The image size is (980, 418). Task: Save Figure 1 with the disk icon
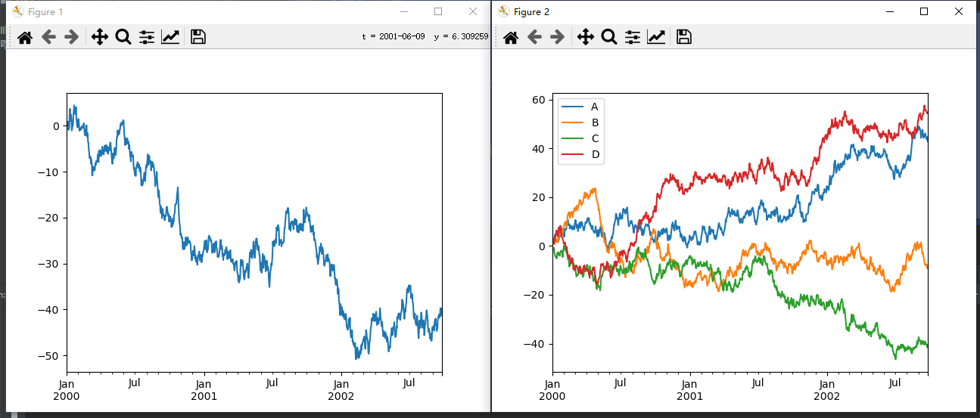tap(198, 37)
